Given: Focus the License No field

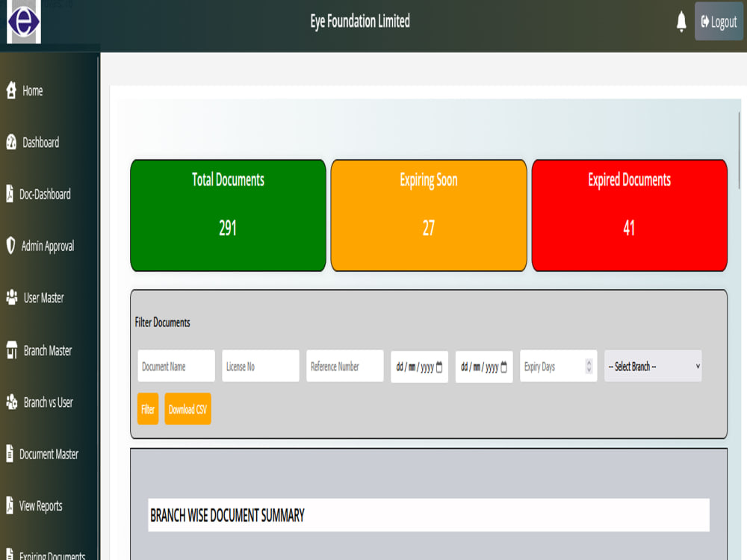Looking at the screenshot, I should pos(261,366).
